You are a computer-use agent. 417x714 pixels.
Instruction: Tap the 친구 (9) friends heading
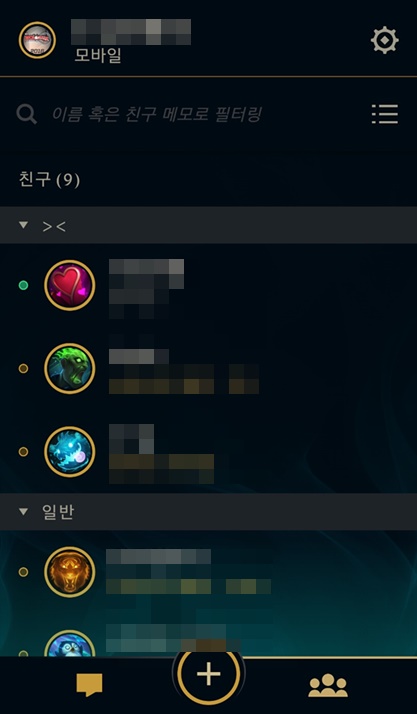tap(49, 180)
